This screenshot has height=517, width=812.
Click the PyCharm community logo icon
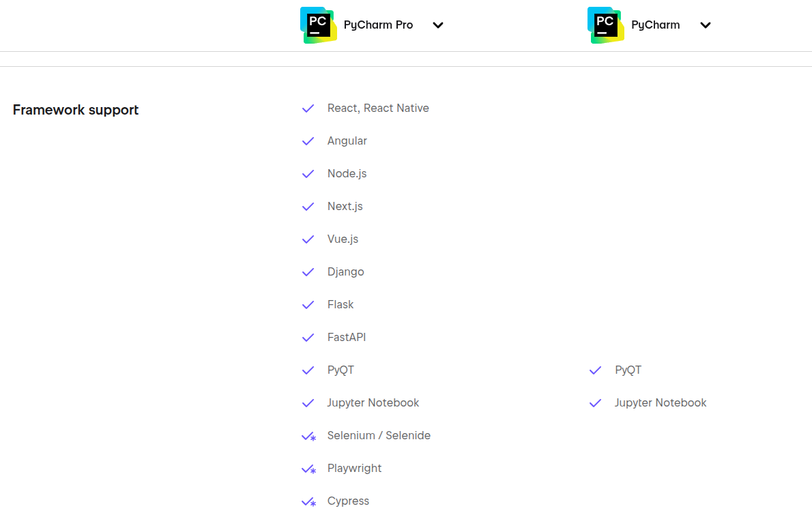pos(606,25)
